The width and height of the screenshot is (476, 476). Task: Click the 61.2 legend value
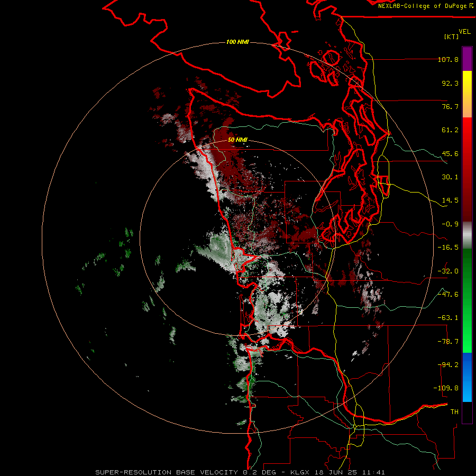coord(450,130)
